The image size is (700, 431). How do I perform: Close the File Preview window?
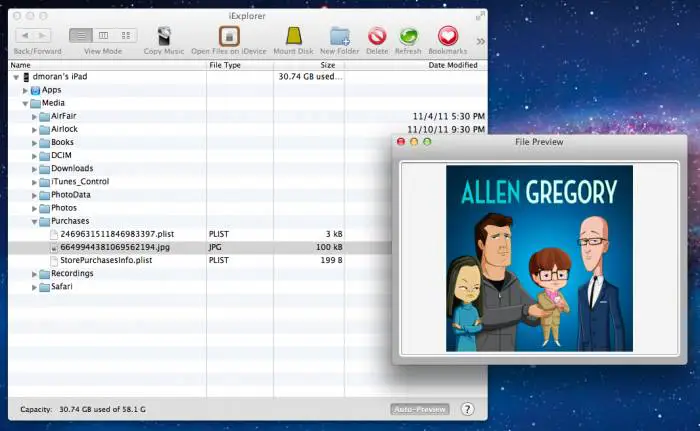pos(401,142)
